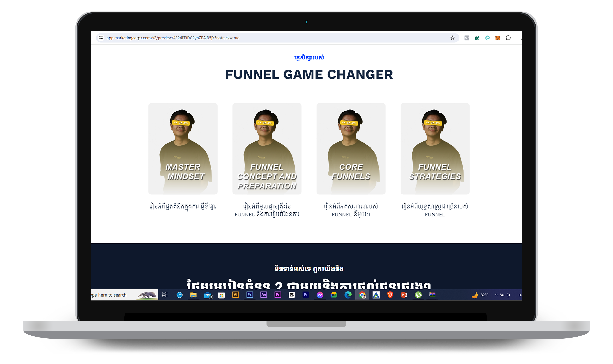613x364 pixels.
Task: Open the MetaMask fox extension
Action: tap(497, 38)
